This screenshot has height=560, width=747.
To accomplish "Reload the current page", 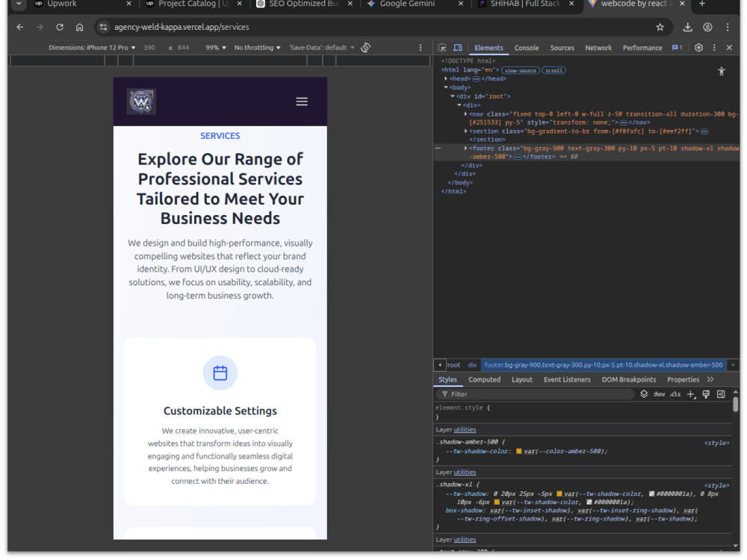I will click(60, 27).
